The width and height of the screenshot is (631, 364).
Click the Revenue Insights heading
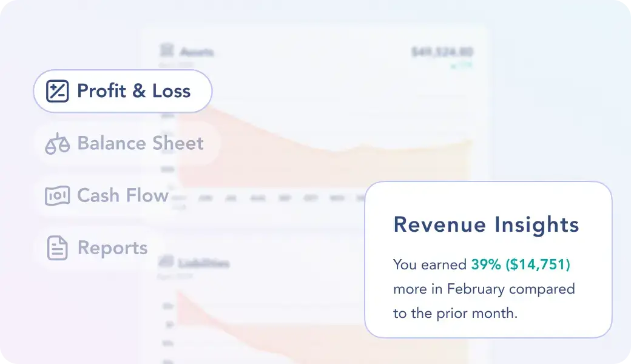[486, 225]
